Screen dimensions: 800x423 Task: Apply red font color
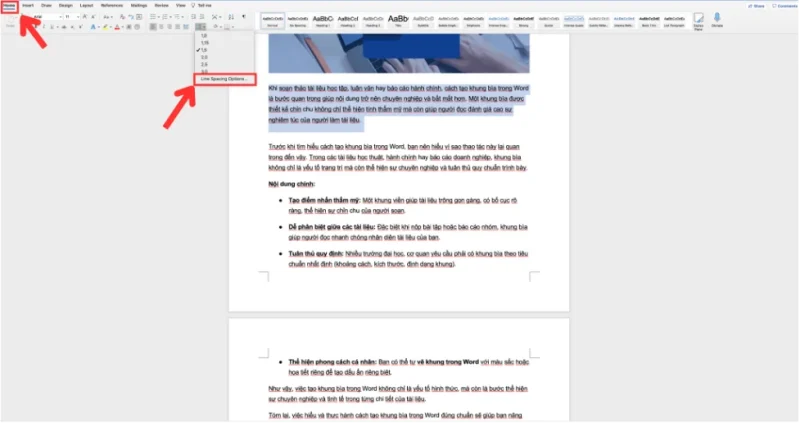pyautogui.click(x=117, y=27)
